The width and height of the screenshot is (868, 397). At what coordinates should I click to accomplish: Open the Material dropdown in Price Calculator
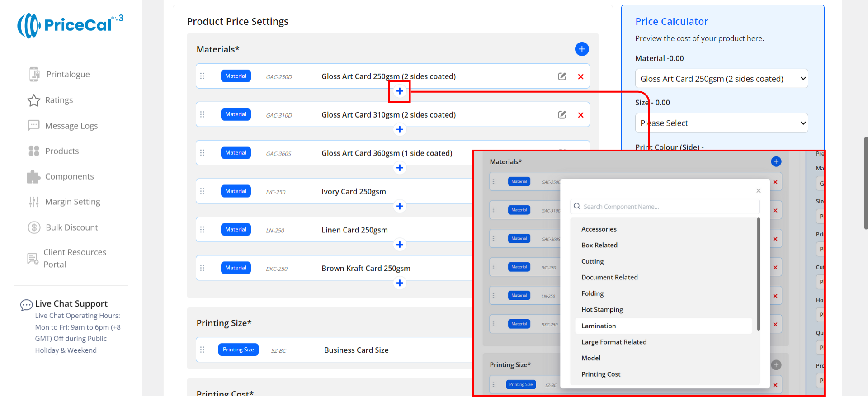pyautogui.click(x=721, y=79)
